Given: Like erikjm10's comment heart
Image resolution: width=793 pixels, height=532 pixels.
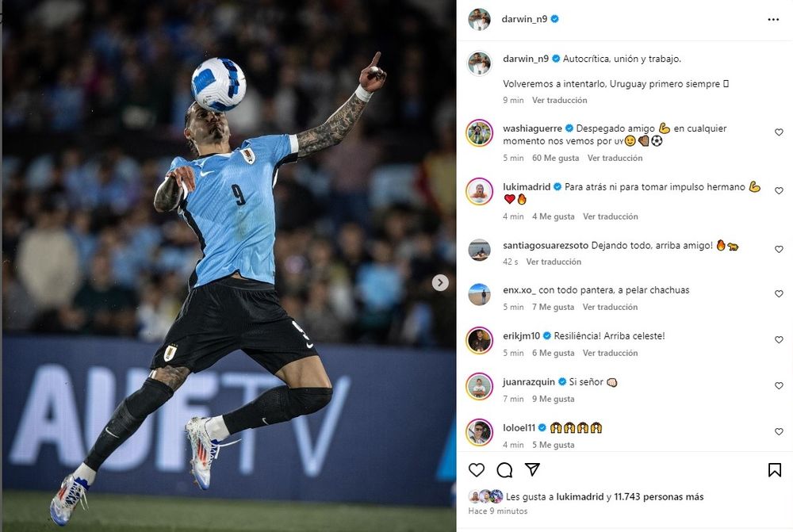Looking at the screenshot, I should [779, 340].
